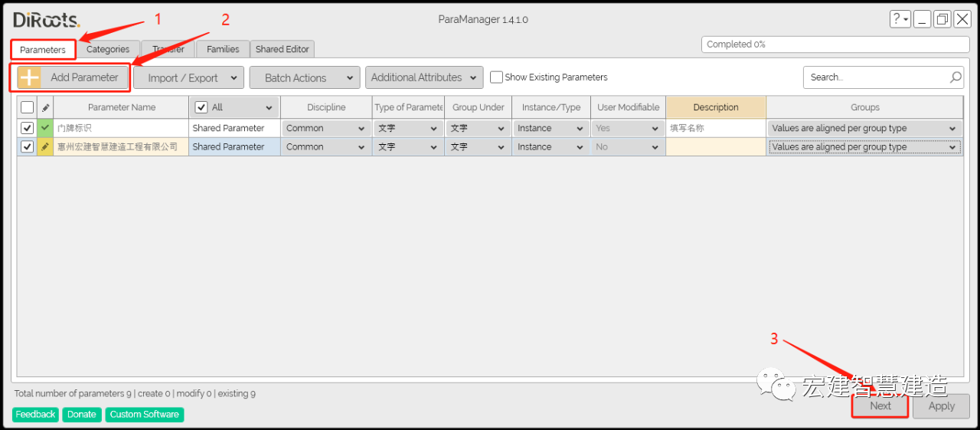Expand the Import / Export dropdown
The width and height of the screenshot is (980, 430).
pos(188,77)
